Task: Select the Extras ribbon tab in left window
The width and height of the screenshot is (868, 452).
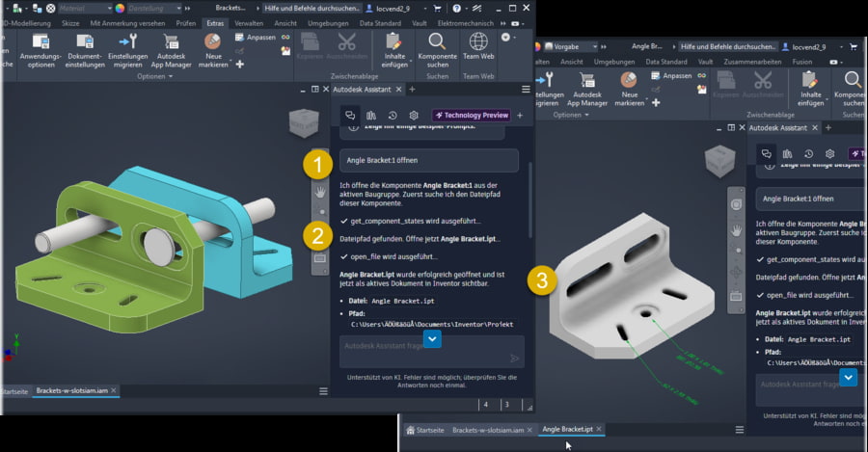Action: click(x=215, y=23)
